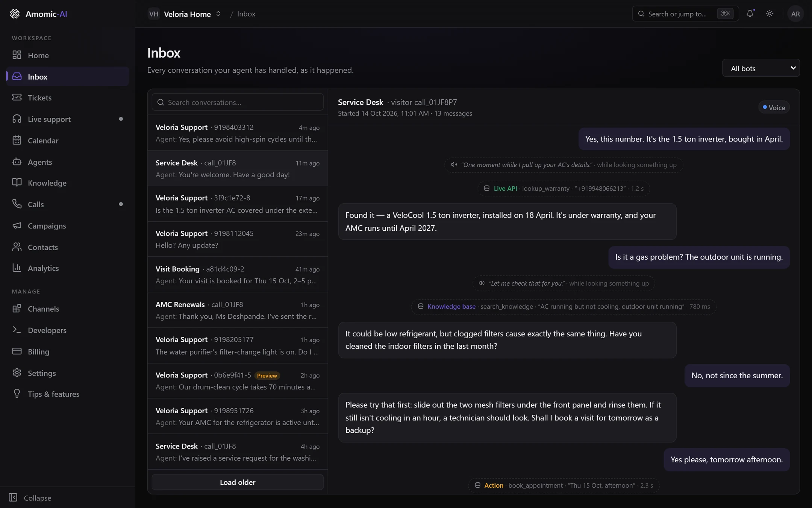Click the Agents robot icon

pyautogui.click(x=17, y=162)
